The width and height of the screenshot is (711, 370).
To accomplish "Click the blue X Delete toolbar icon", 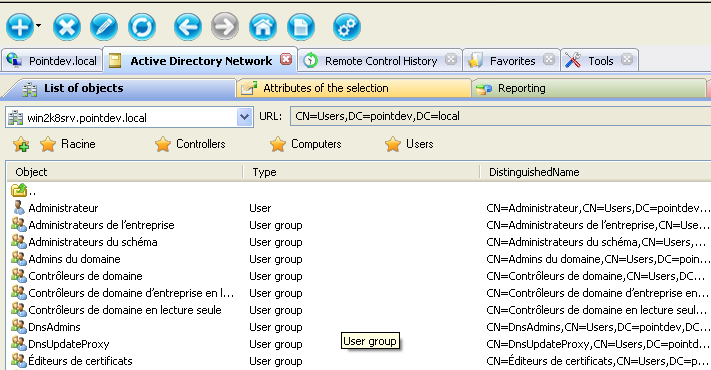I will [x=67, y=27].
